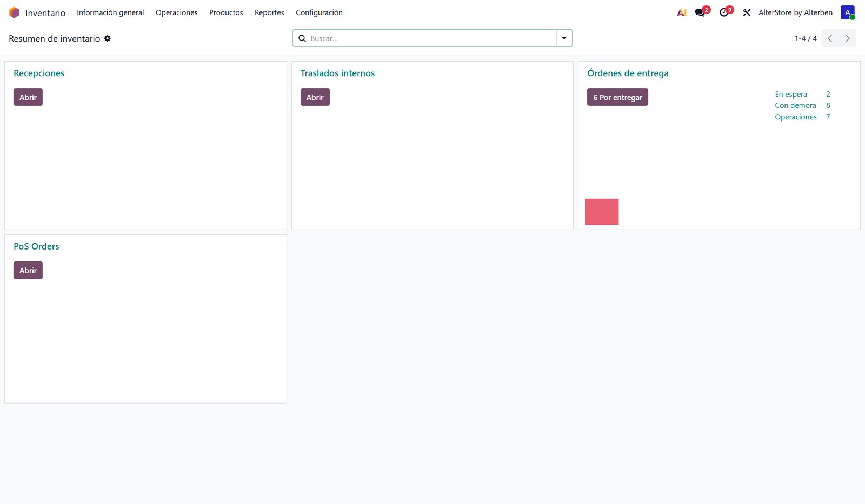
Task: Open the activities clock icon
Action: point(724,12)
